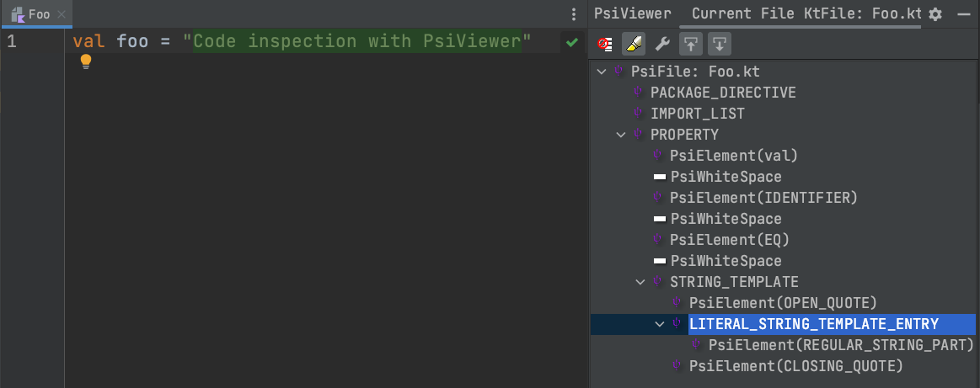Screen dimensions: 980x388
Task: Select the Foo editor tab
Action: 39,14
